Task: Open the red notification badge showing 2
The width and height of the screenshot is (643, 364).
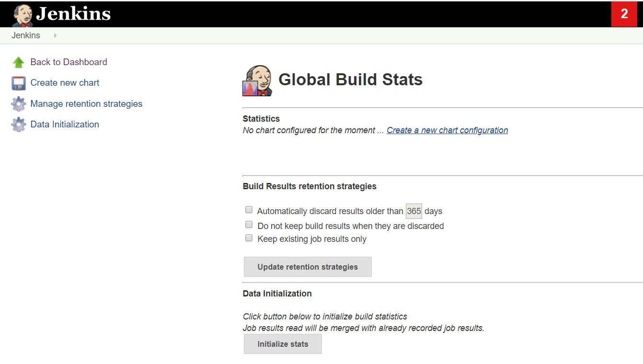Action: pyautogui.click(x=624, y=14)
